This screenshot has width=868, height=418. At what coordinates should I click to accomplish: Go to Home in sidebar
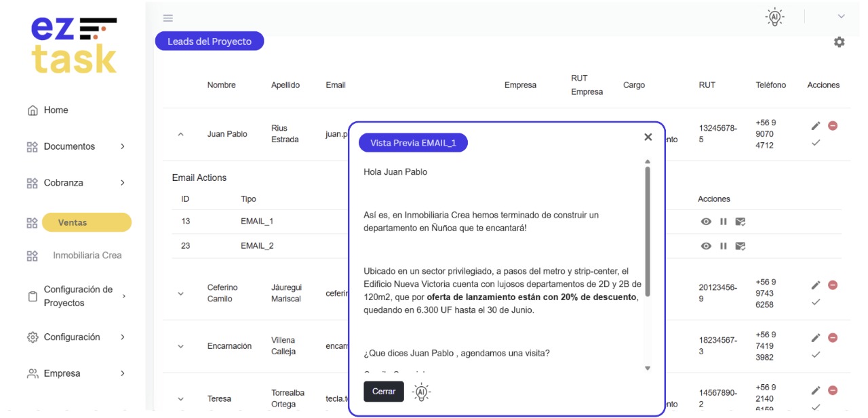coord(56,110)
